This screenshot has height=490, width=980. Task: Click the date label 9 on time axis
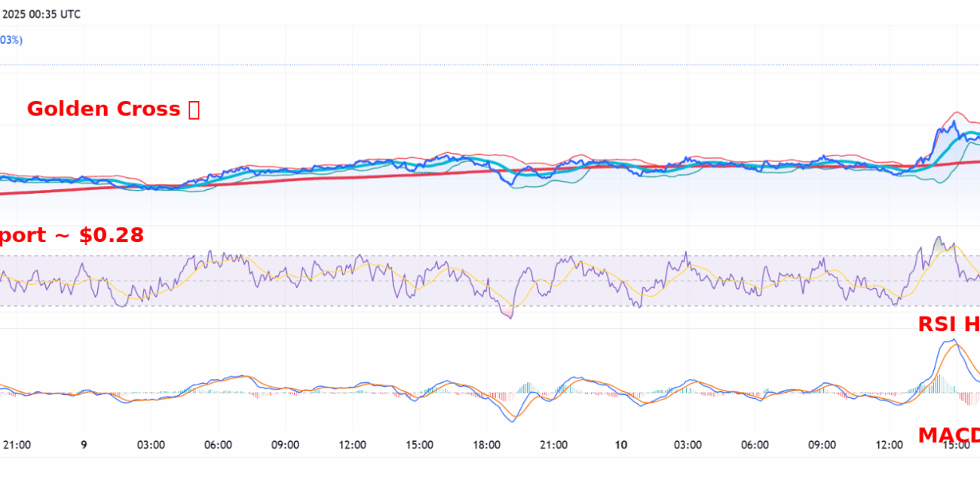(x=84, y=445)
